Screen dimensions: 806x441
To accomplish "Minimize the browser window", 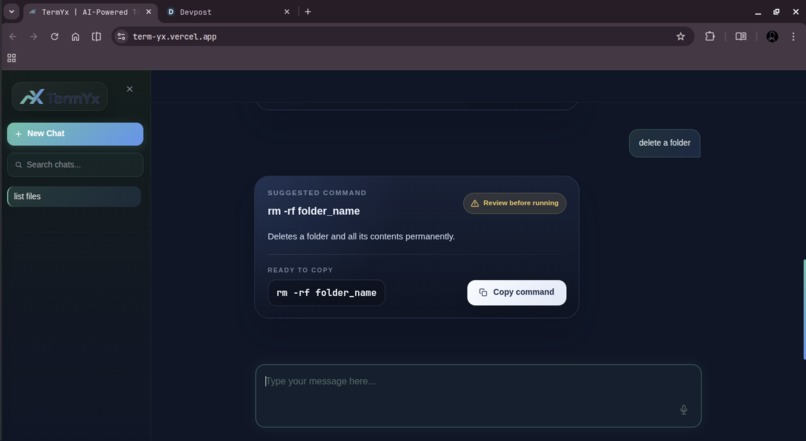I will (x=758, y=12).
